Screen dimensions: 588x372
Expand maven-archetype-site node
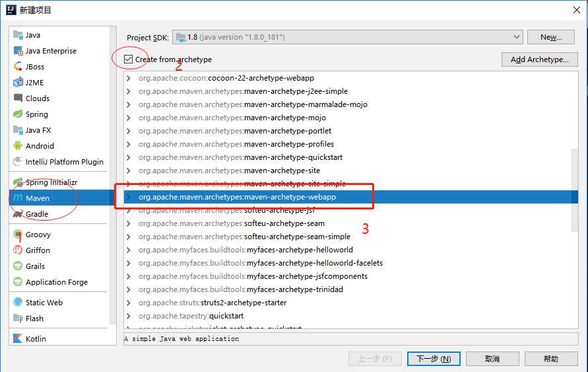tap(129, 170)
